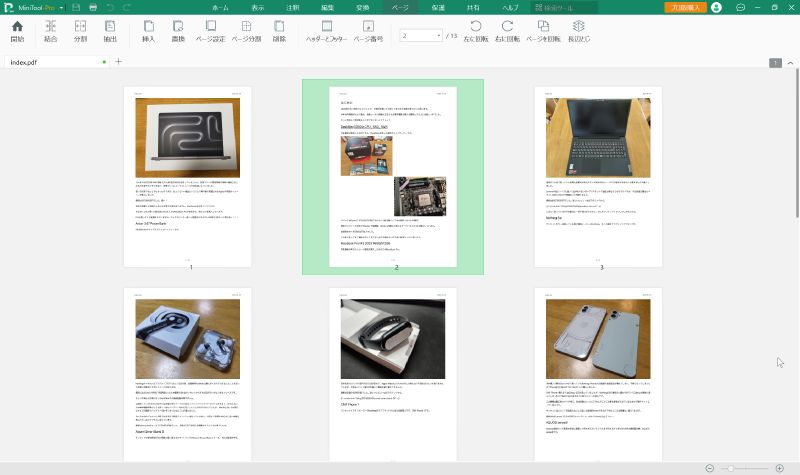Open the feedback chat bubble icon
Screen dimensions: 800x475
click(x=741, y=7)
